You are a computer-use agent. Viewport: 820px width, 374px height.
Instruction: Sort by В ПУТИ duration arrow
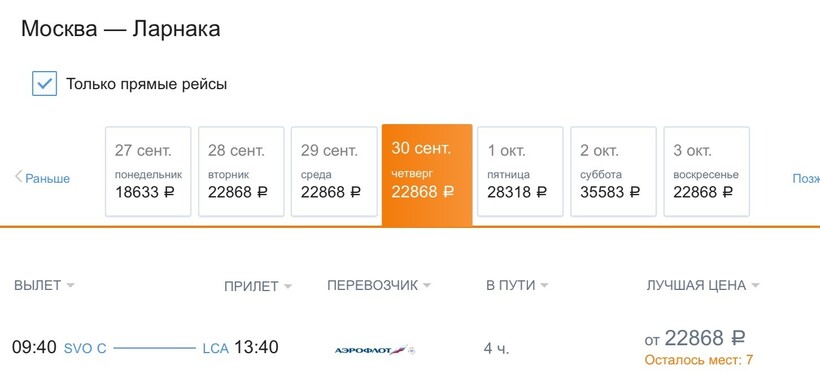544,286
